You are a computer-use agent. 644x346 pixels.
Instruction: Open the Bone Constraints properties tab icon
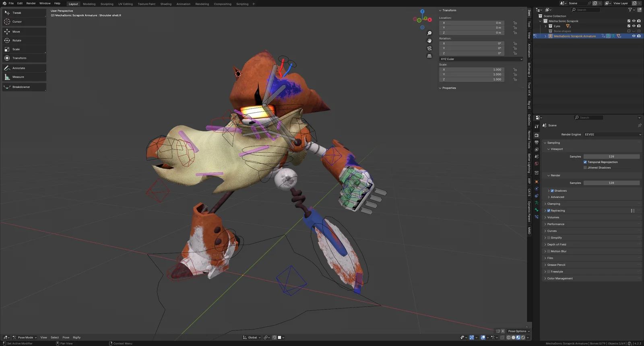(x=537, y=217)
